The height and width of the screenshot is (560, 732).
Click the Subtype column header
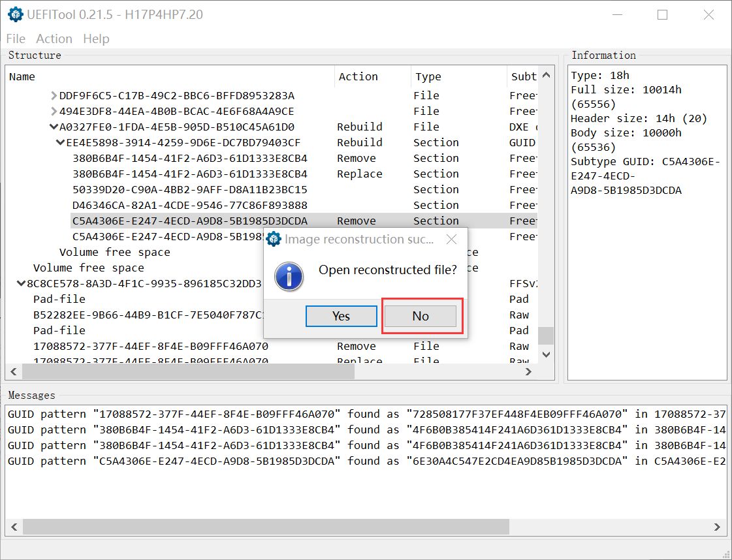point(522,76)
